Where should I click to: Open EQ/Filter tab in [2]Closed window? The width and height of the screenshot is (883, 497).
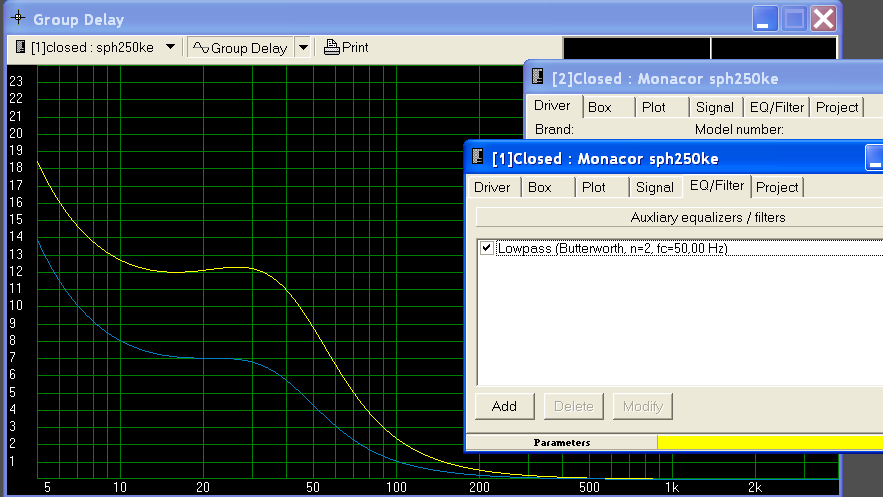(777, 107)
